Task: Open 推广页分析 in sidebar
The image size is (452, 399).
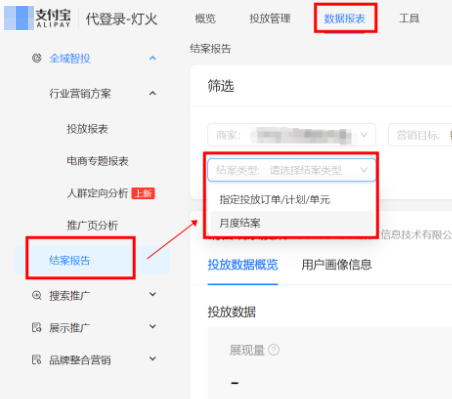Action: pyautogui.click(x=92, y=225)
